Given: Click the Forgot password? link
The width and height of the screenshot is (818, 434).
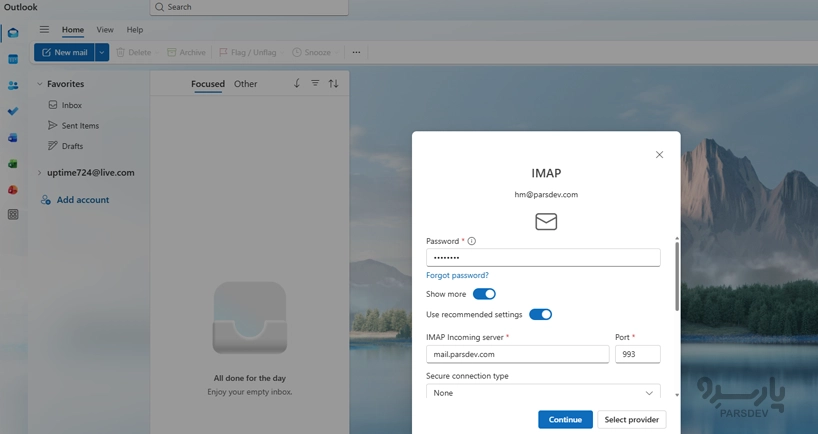Looking at the screenshot, I should (x=457, y=275).
